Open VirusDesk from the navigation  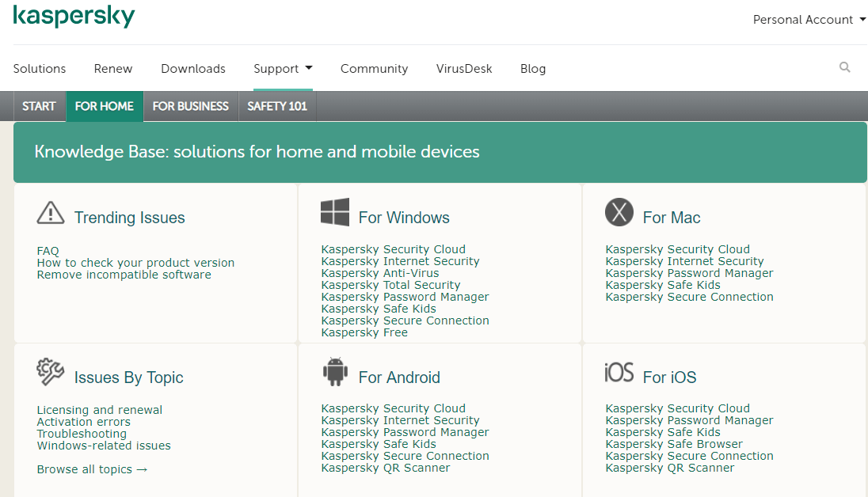click(464, 69)
